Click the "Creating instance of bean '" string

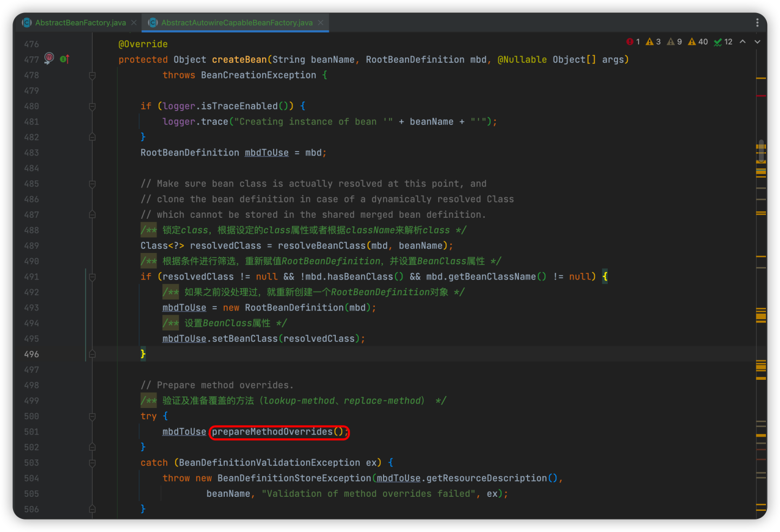(x=314, y=122)
